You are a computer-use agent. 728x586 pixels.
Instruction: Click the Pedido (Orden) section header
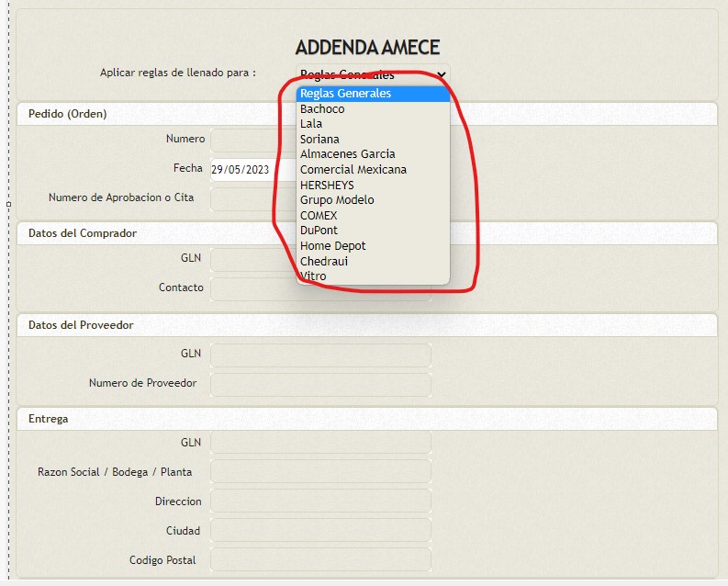67,114
